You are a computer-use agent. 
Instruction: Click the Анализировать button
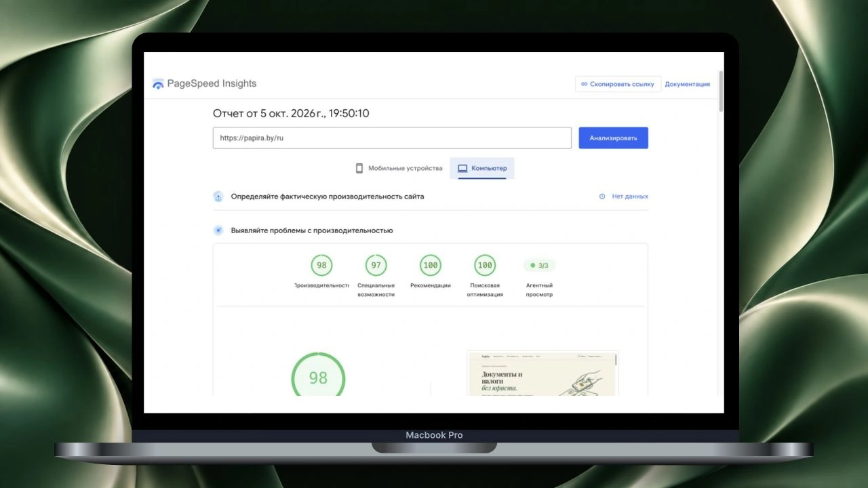click(613, 138)
